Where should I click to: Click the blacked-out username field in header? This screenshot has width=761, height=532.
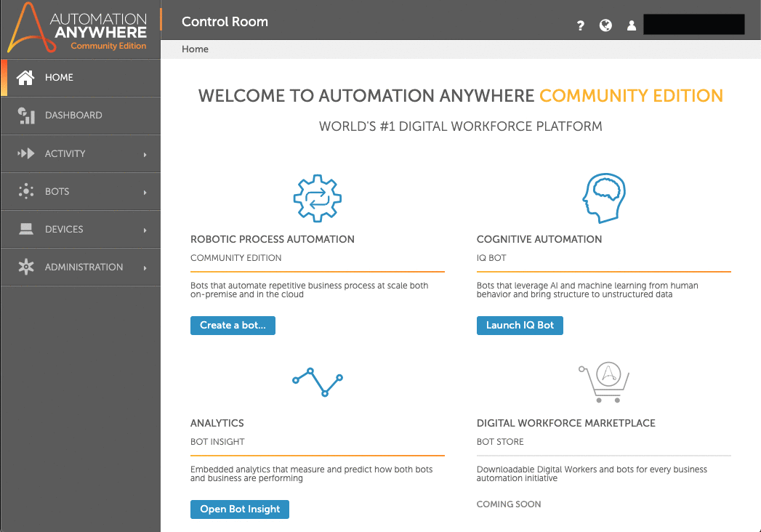tap(693, 24)
